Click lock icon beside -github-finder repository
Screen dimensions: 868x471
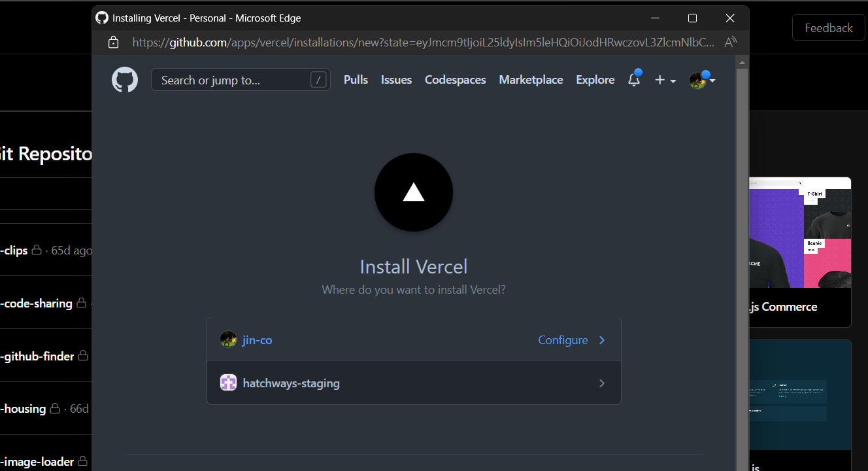tap(83, 356)
